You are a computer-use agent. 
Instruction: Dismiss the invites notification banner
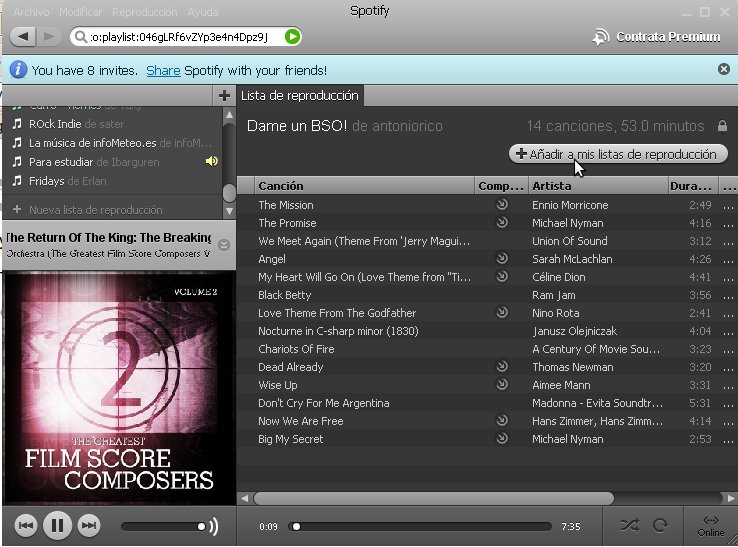coord(724,69)
